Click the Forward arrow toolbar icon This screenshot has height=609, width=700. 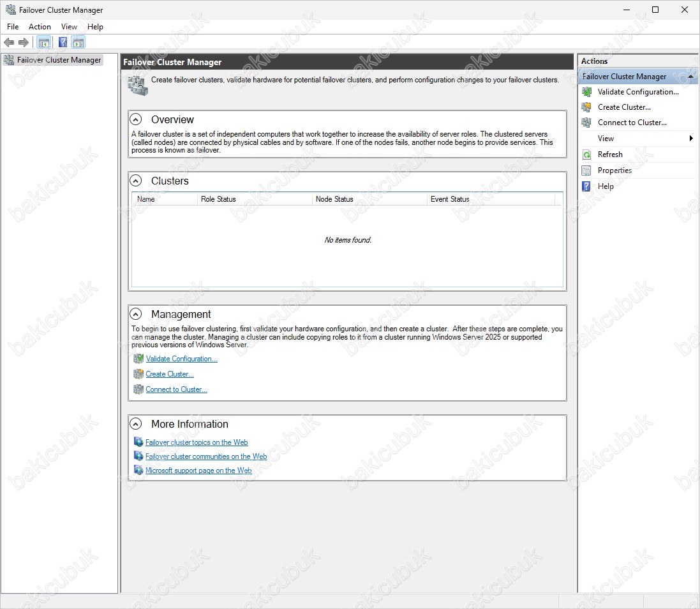click(x=24, y=42)
